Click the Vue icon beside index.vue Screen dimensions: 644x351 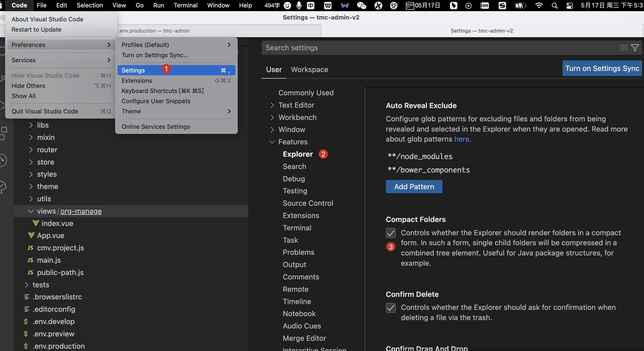click(x=36, y=223)
